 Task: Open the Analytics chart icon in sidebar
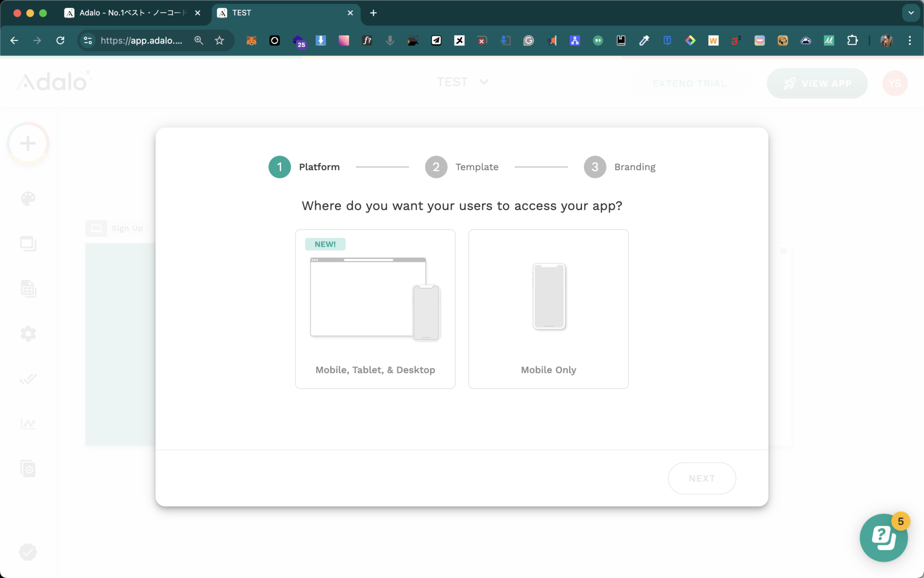pos(28,424)
